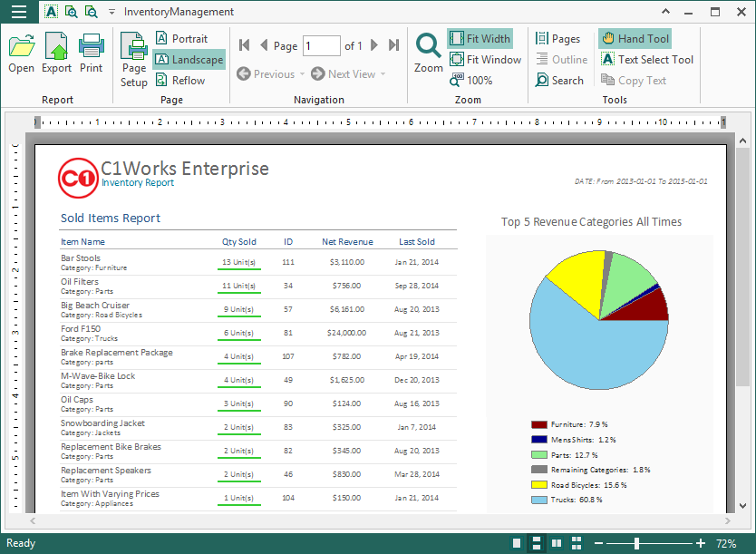Switch to two-page facing view in status bar
The width and height of the screenshot is (756, 554).
(557, 543)
